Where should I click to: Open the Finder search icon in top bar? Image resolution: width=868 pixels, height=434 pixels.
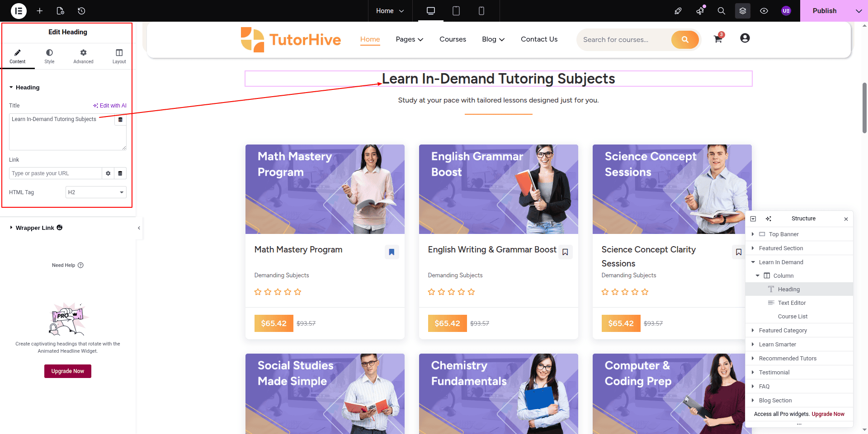coord(721,11)
